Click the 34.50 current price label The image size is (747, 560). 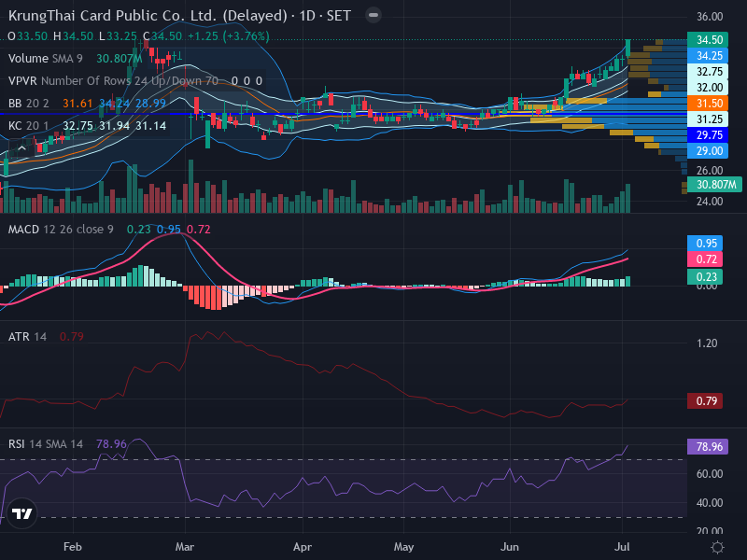point(708,39)
